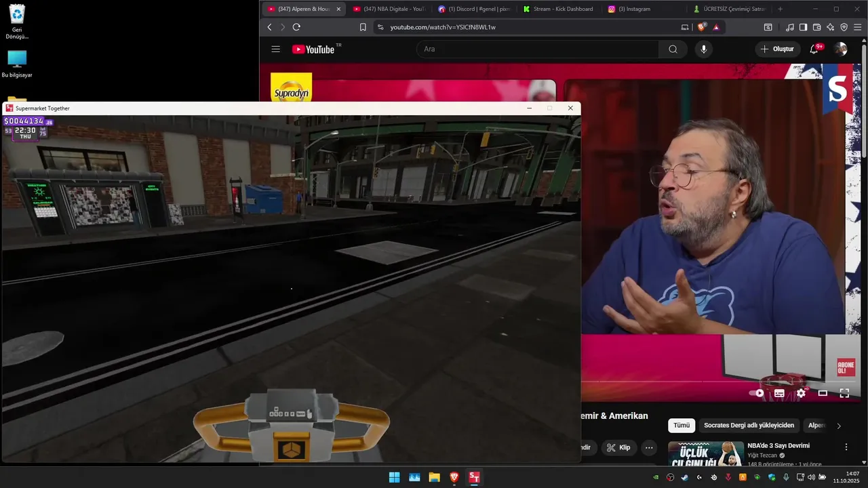The width and height of the screenshot is (868, 488).
Task: Open Brave Wallet icon
Action: (816, 27)
